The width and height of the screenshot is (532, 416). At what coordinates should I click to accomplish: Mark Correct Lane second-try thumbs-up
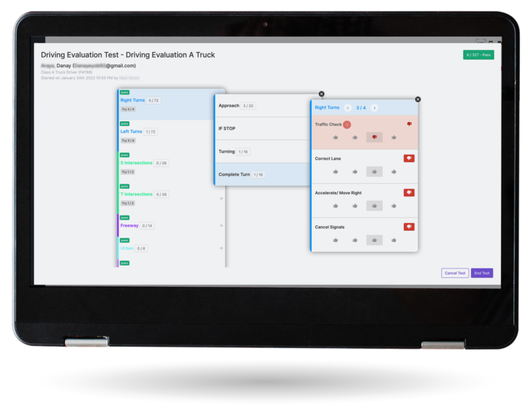(355, 172)
